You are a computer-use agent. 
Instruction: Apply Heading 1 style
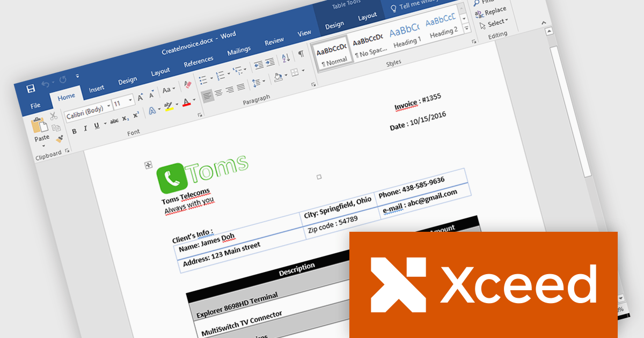coord(405,35)
